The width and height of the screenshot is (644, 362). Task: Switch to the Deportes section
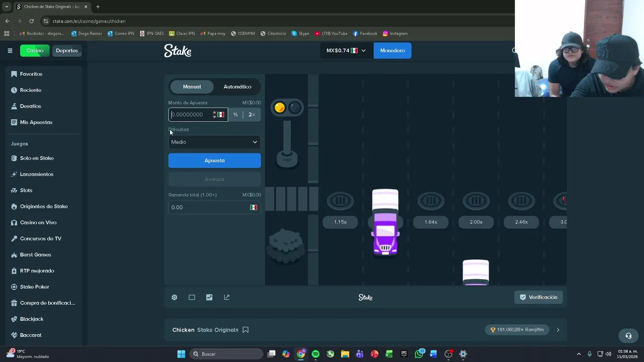[67, 50]
